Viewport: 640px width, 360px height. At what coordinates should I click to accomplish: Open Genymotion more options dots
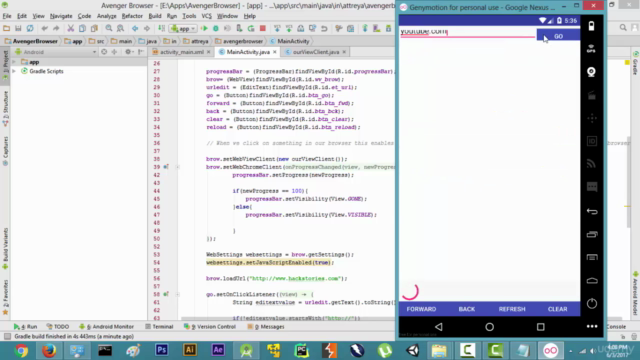[x=592, y=326]
